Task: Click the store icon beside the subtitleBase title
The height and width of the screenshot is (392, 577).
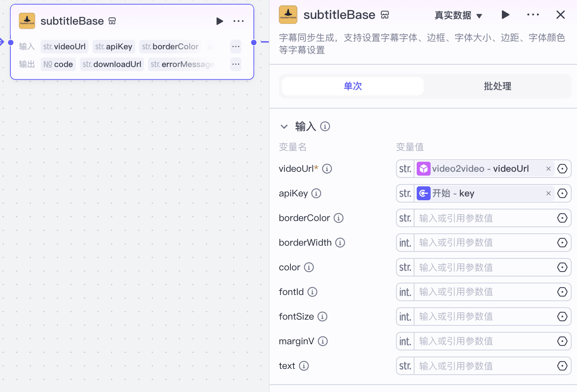Action: tap(385, 15)
